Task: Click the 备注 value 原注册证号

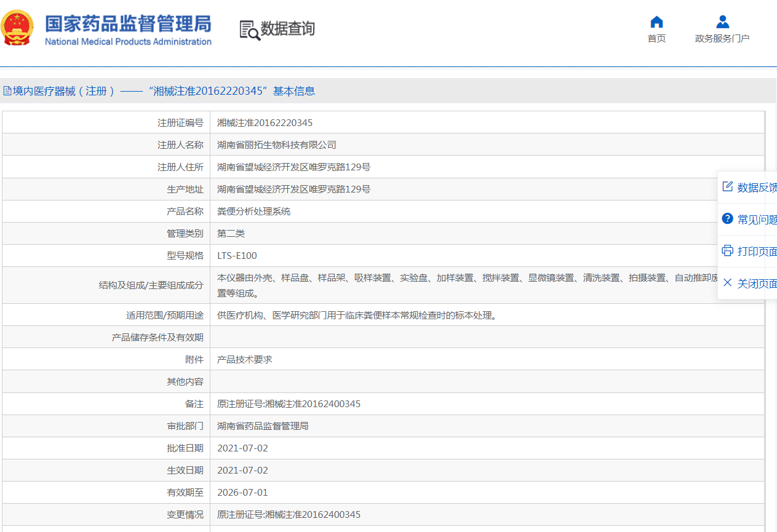Action: coord(289,404)
